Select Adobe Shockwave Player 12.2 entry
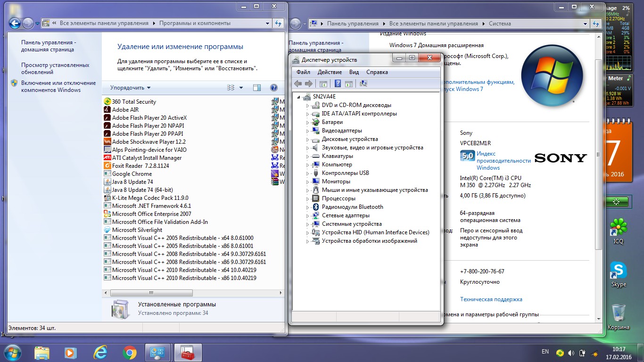 tap(145, 142)
